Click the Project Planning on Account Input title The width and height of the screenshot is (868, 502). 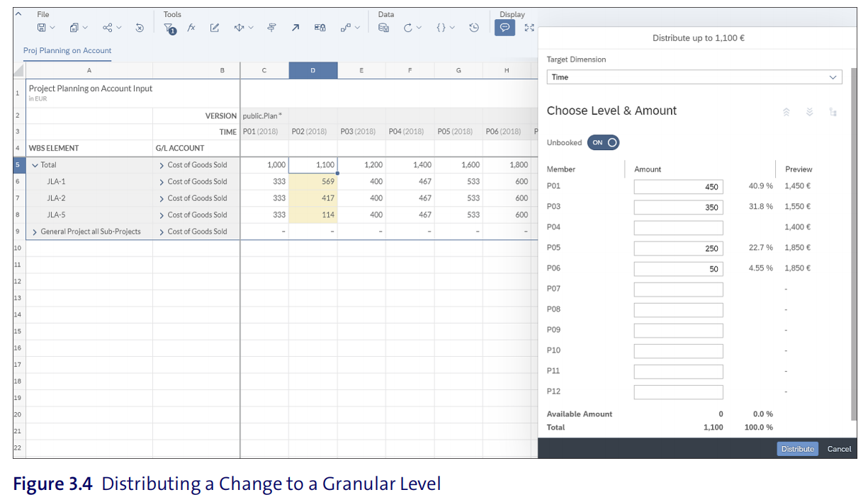91,89
